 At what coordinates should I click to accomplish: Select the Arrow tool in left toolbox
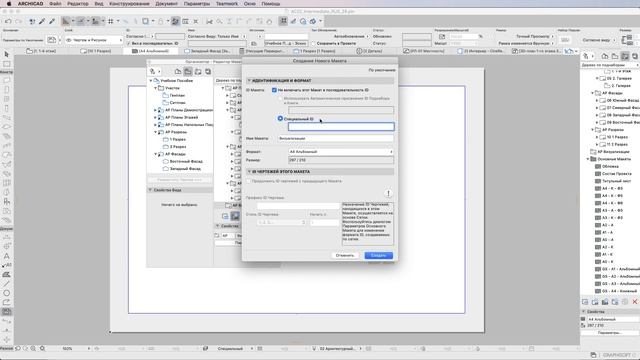point(7,54)
